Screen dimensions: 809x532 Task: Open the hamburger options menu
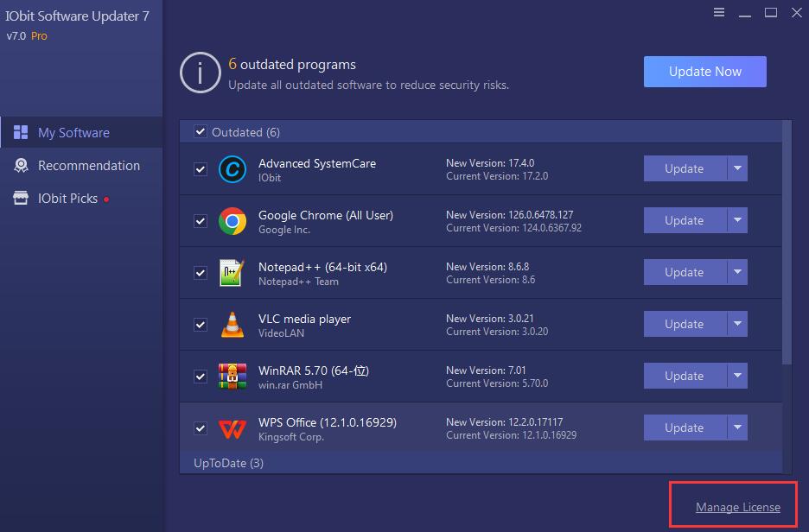coord(719,12)
